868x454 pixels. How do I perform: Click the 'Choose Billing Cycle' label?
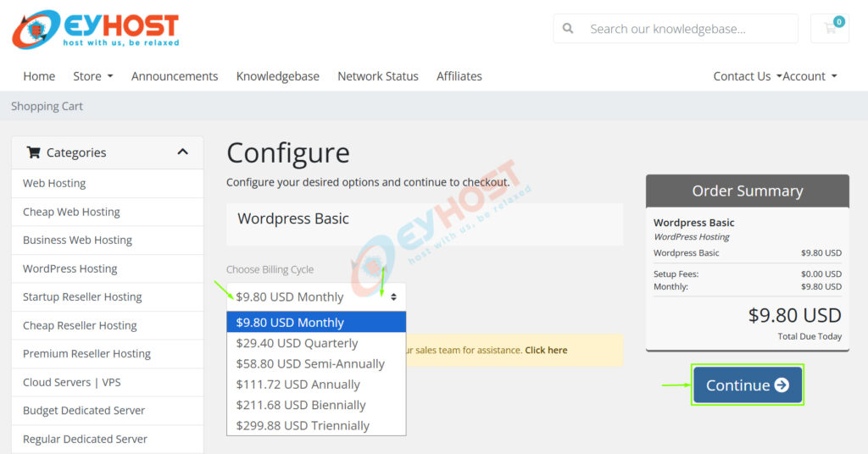point(270,269)
